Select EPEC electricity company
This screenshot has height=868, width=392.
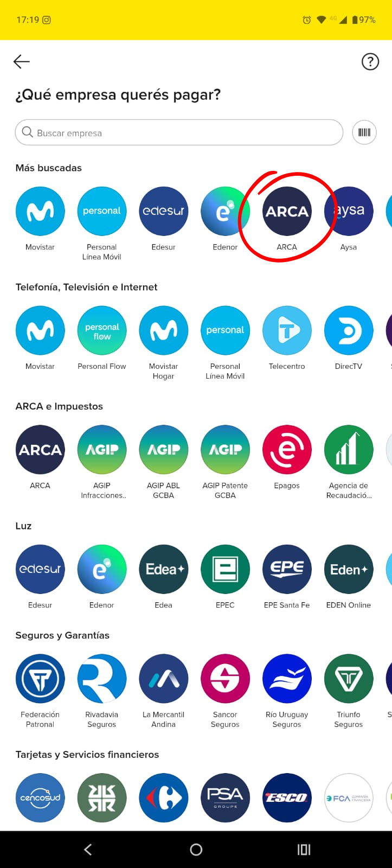coord(225,570)
